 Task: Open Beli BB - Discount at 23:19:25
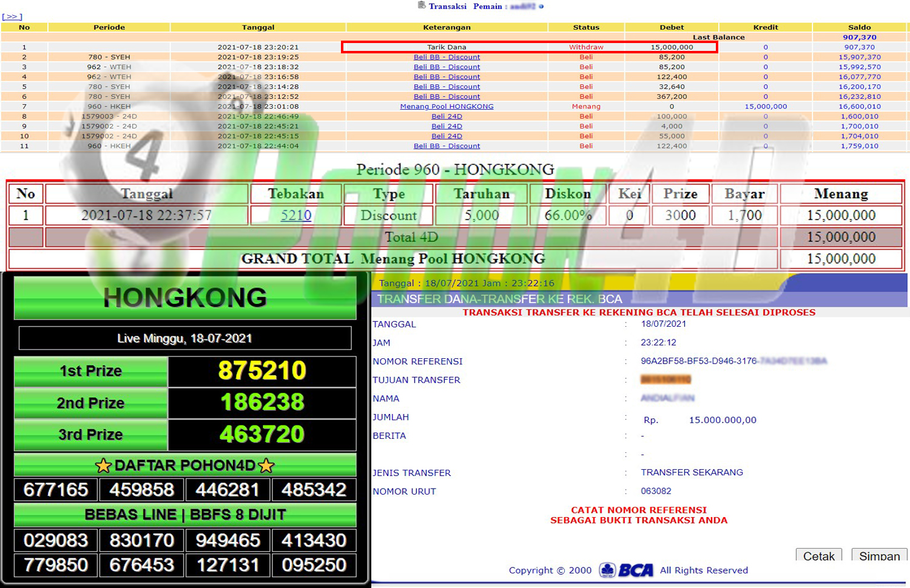(447, 57)
